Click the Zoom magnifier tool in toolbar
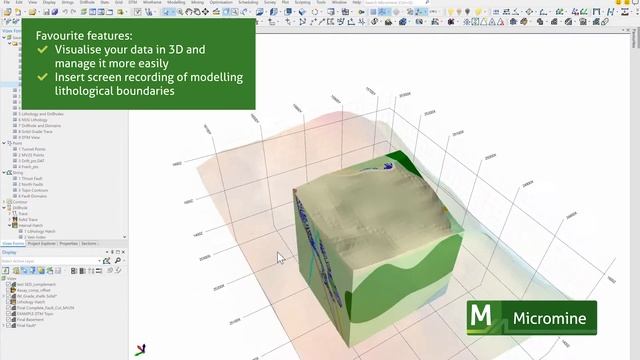Image resolution: width=640 pixels, height=360 pixels. 180,12
